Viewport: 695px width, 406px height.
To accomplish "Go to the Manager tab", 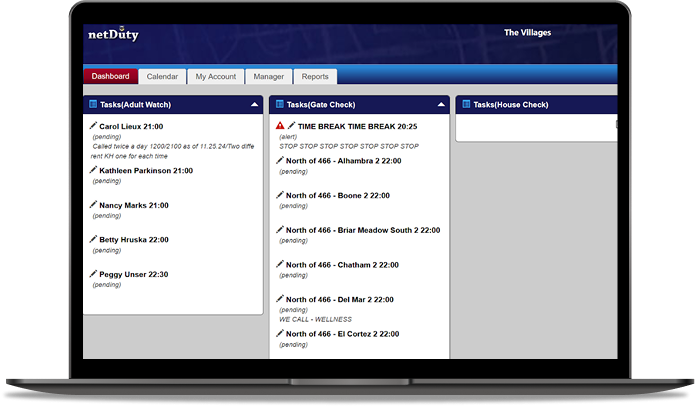I will 269,76.
